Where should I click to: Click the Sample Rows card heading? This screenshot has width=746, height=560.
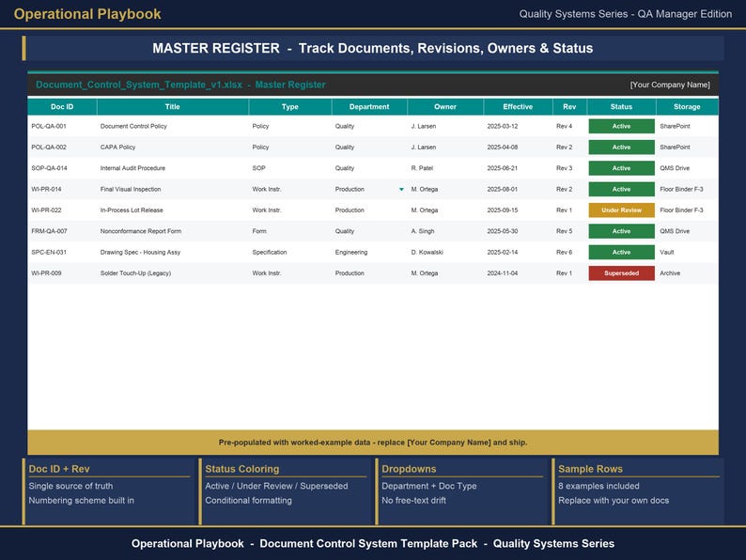(590, 469)
